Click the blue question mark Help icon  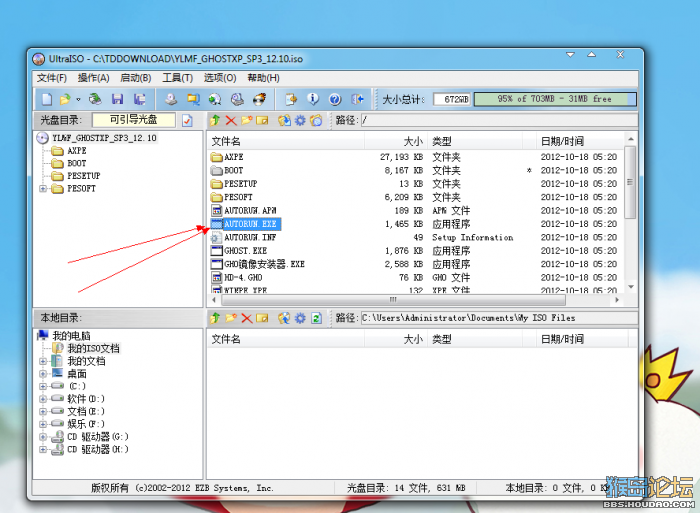[x=335, y=99]
